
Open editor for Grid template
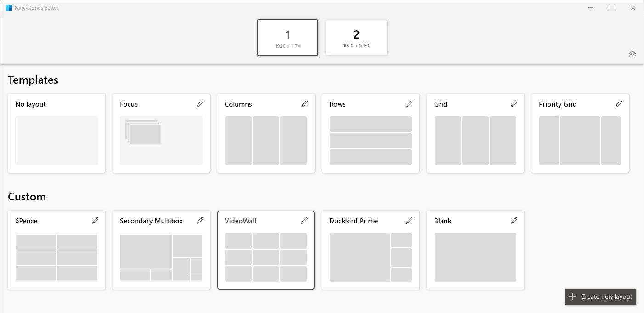point(514,104)
